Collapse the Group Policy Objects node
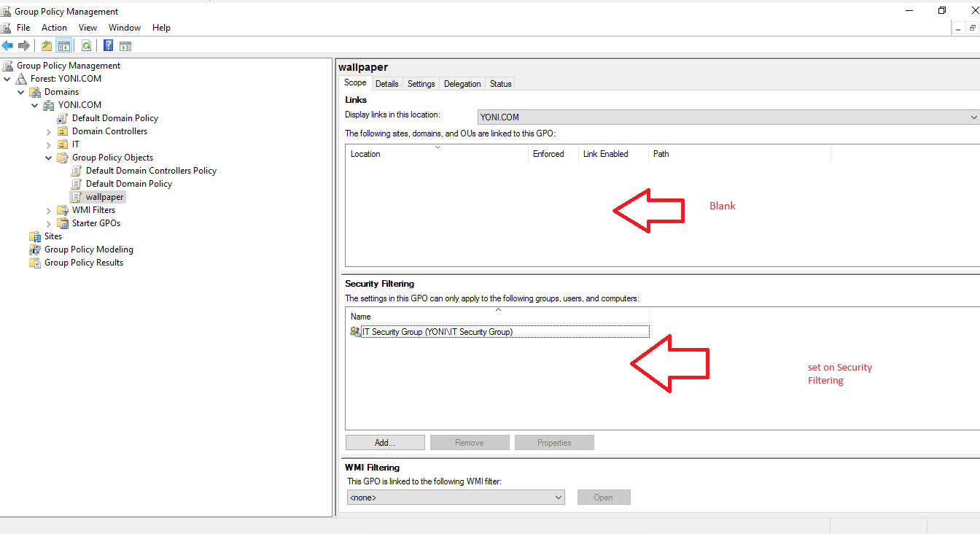 point(49,158)
